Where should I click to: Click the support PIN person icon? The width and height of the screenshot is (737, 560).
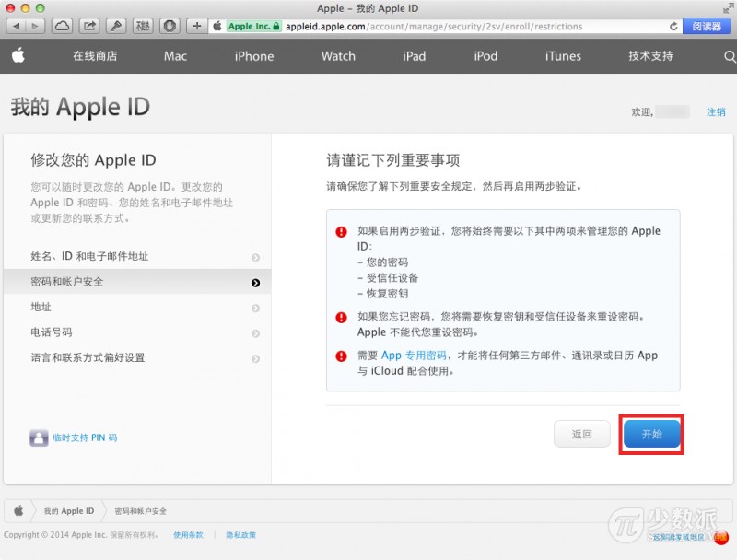[x=39, y=437]
